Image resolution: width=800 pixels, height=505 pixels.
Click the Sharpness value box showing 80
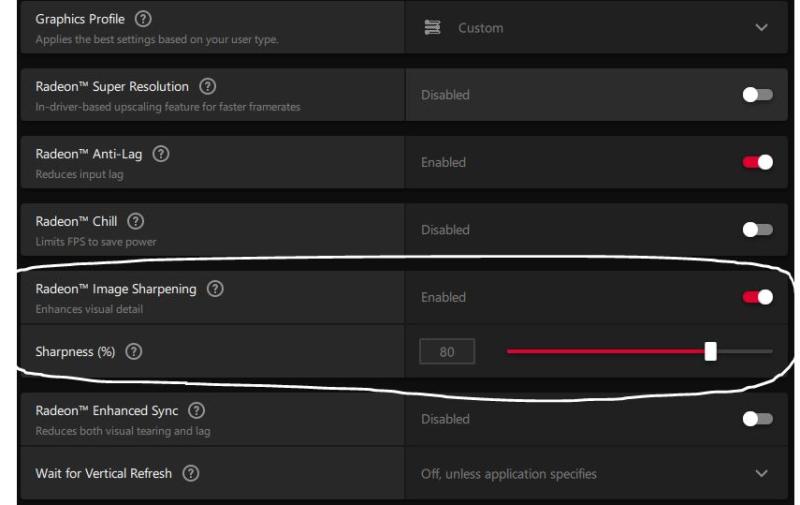(x=446, y=352)
